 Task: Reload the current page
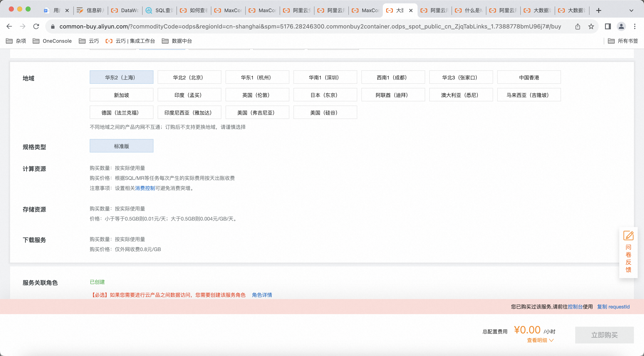coord(36,26)
